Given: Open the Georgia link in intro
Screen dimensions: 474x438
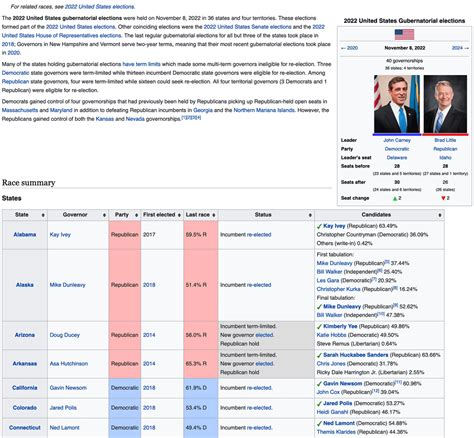Looking at the screenshot, I should pos(203,110).
